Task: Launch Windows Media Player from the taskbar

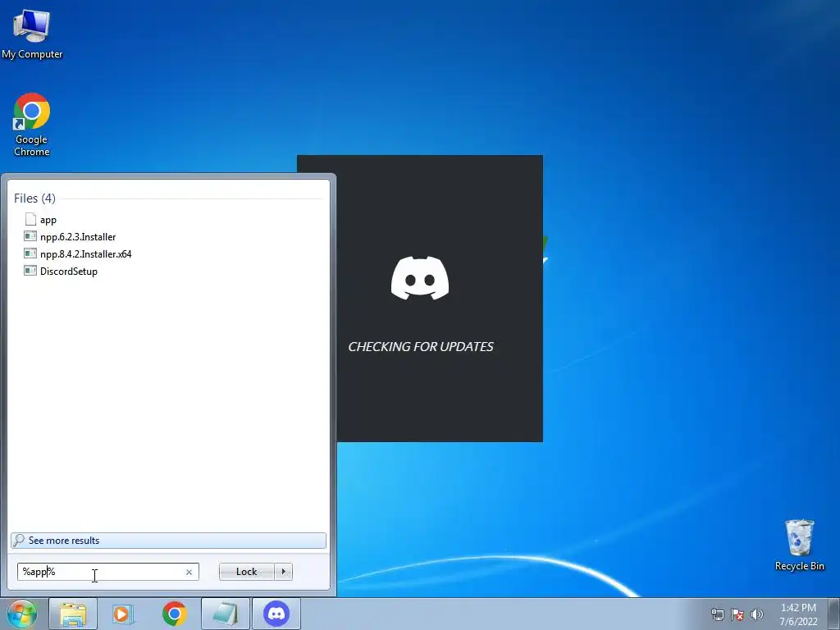Action: coord(124,614)
